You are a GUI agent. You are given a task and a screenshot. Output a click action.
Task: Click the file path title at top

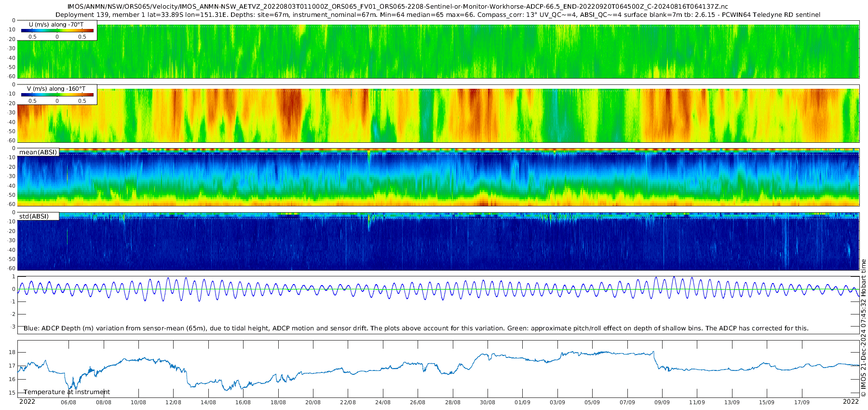click(398, 7)
